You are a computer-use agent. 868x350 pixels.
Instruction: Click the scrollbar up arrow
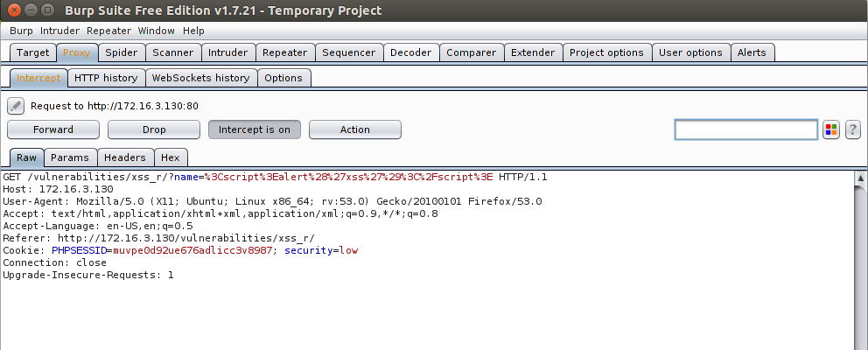click(861, 178)
